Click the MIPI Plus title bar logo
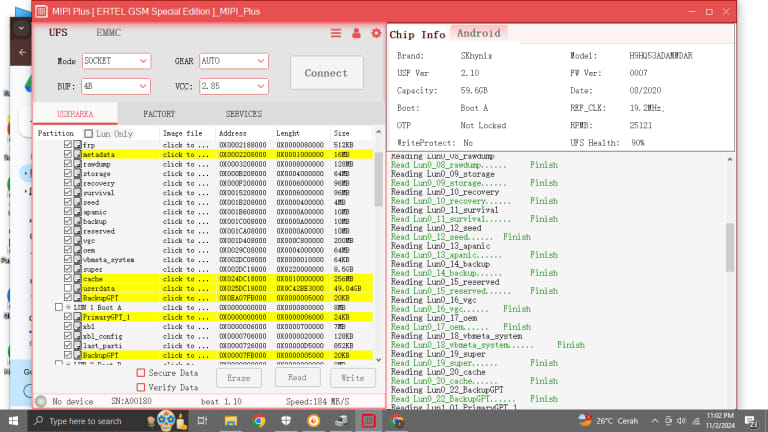Viewport: 768px width, 432px height. click(42, 11)
